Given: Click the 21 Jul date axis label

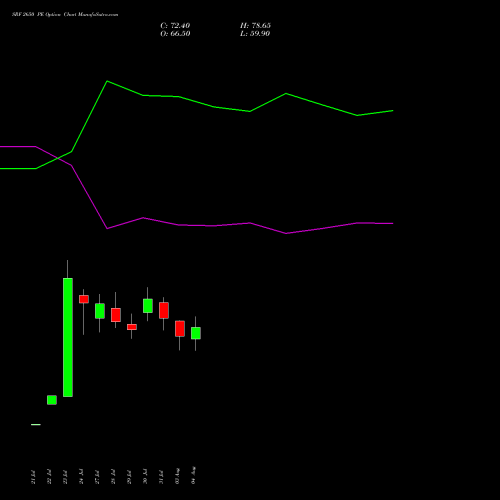Looking at the screenshot, I should coord(33,477).
